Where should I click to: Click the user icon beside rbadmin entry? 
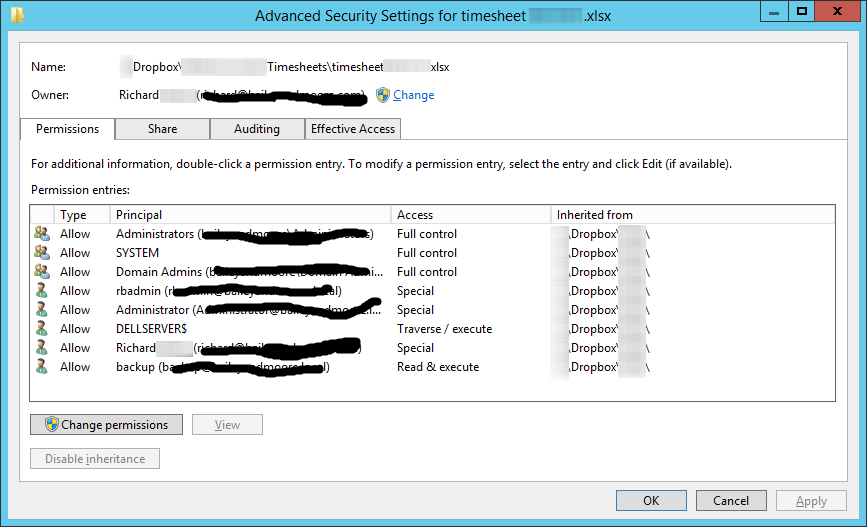point(41,291)
